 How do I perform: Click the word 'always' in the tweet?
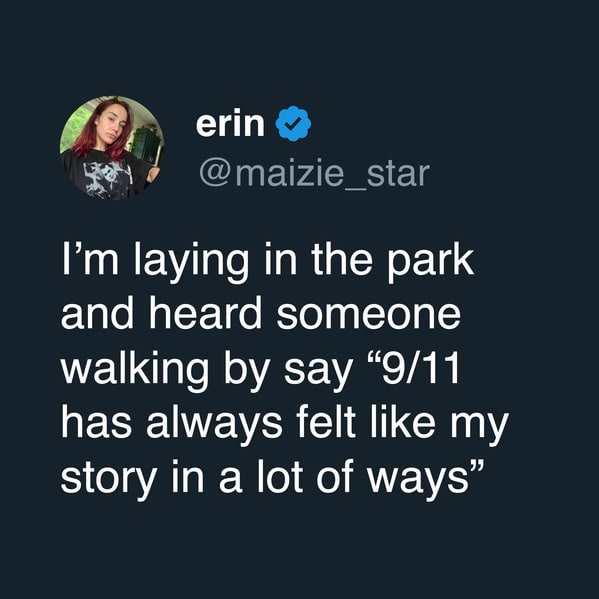(214, 425)
